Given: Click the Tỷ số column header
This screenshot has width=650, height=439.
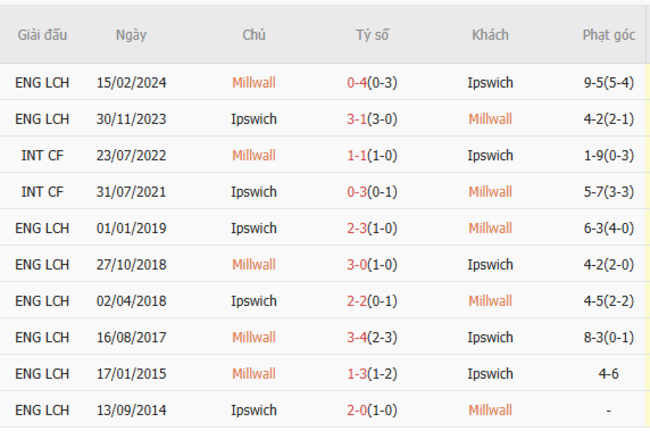Looking at the screenshot, I should tap(372, 34).
